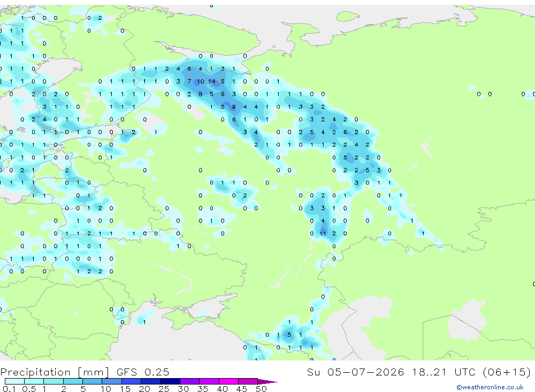Click the map precipitation value "8"
This screenshot has height=392, width=535.
200,94
